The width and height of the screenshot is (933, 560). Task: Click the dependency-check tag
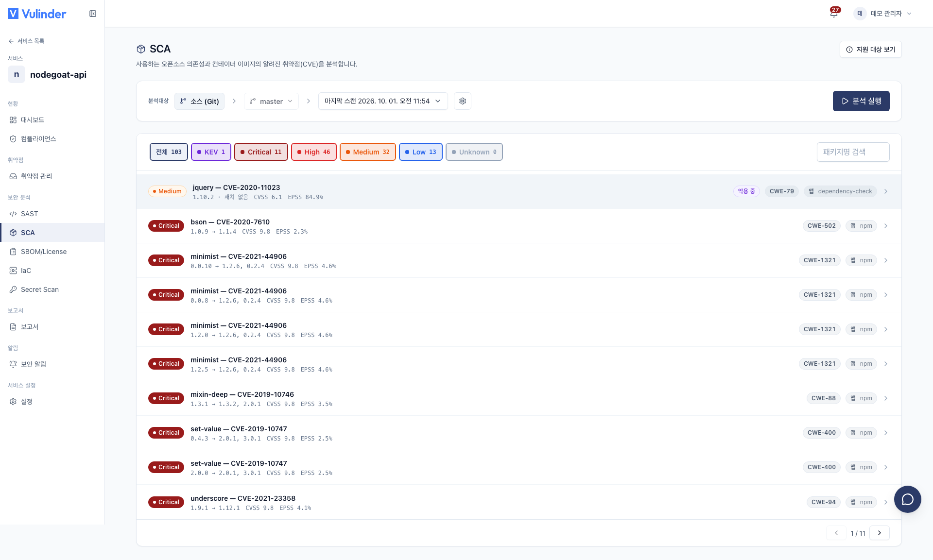[x=840, y=191]
